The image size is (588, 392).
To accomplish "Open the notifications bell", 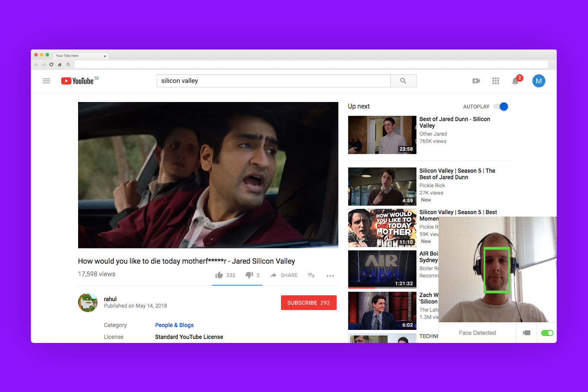I will [x=515, y=81].
